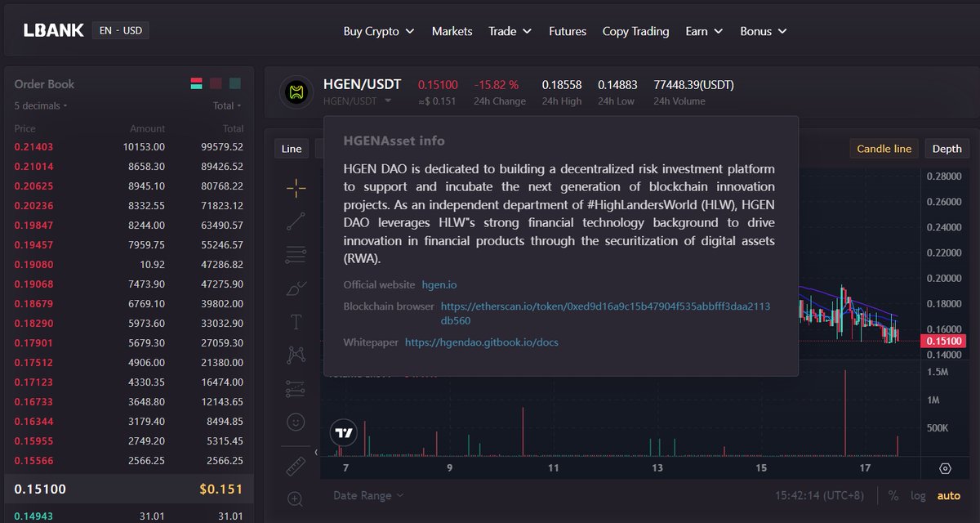Viewport: 980px width, 523px height.
Task: Switch to Line chart tab
Action: pyautogui.click(x=292, y=149)
